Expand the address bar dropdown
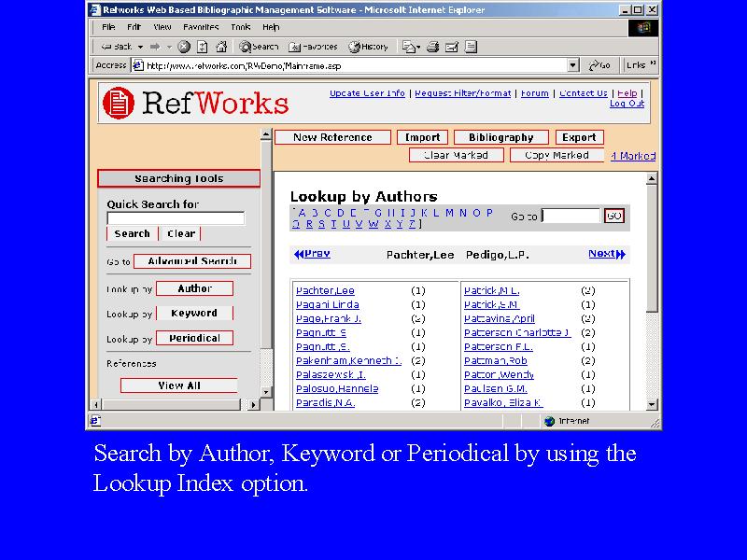Screen dimensions: 747x560 pos(573,65)
